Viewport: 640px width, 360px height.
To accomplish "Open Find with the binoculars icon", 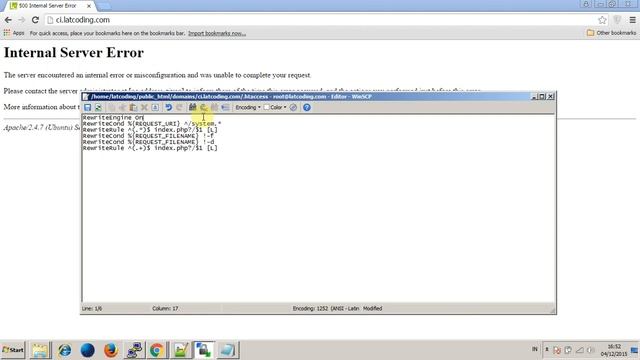I will (x=192, y=107).
